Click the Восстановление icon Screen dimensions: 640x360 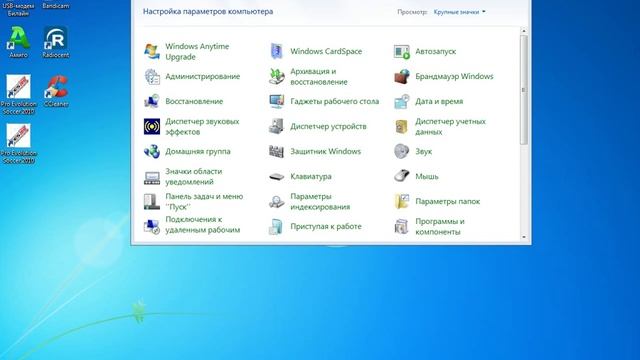tap(152, 102)
